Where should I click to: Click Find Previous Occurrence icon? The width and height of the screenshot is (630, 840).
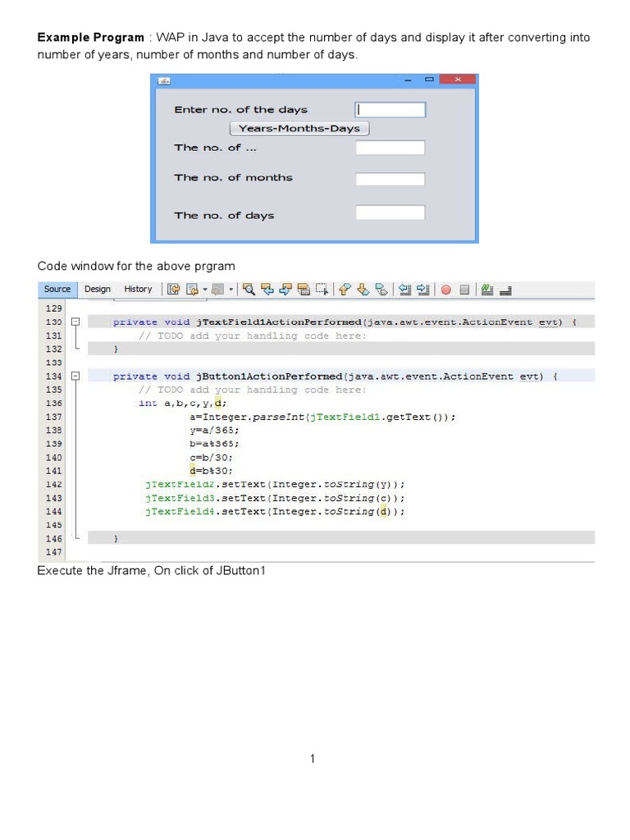[267, 289]
